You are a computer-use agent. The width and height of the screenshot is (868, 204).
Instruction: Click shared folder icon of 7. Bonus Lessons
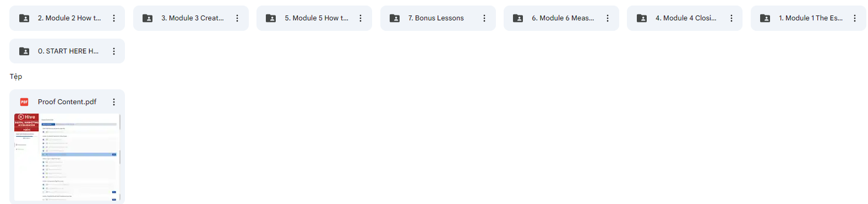click(x=395, y=18)
